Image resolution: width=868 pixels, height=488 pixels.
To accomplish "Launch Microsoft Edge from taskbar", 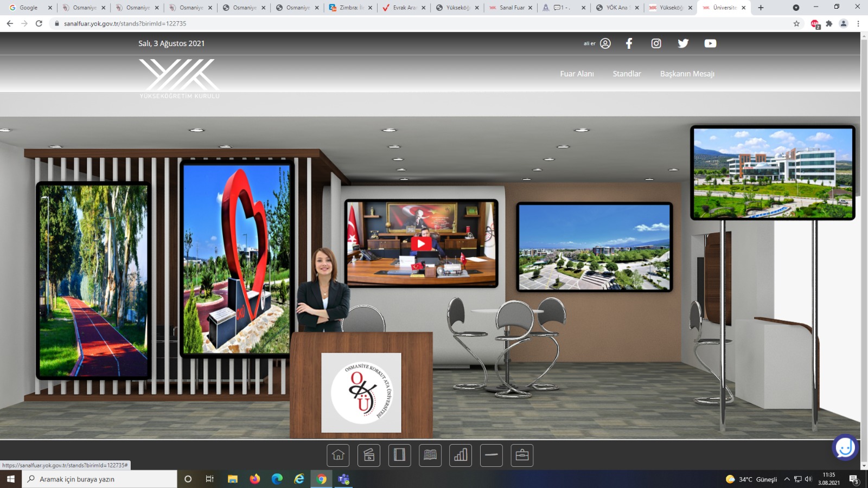I will [x=277, y=479].
